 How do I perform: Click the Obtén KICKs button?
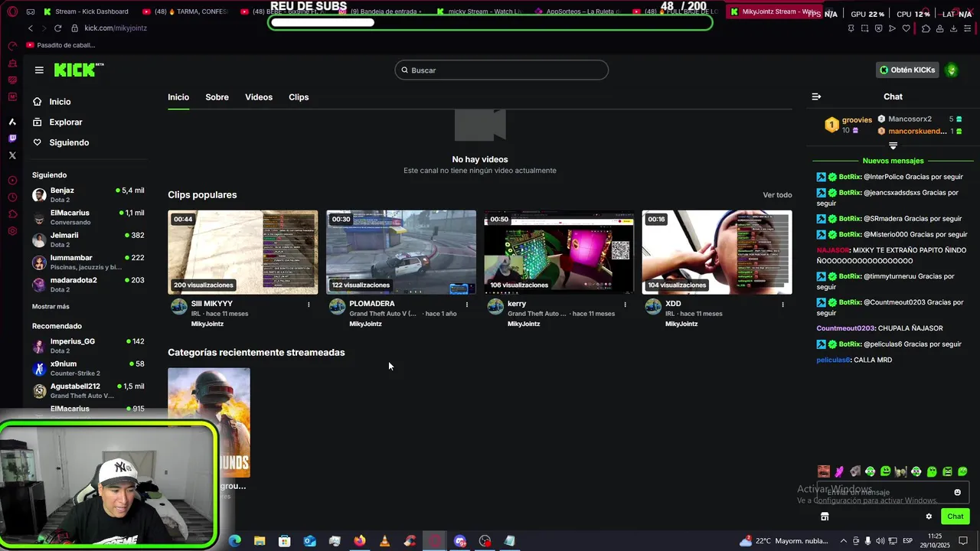click(907, 70)
